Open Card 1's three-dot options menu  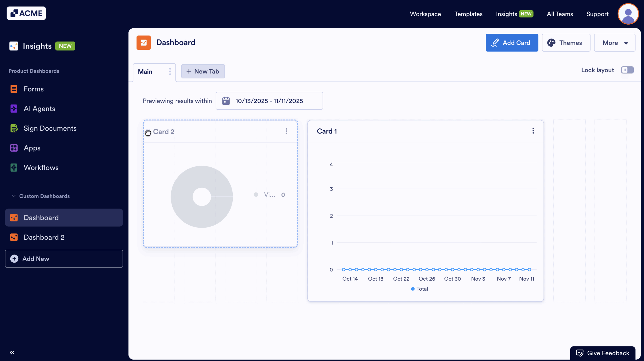533,131
